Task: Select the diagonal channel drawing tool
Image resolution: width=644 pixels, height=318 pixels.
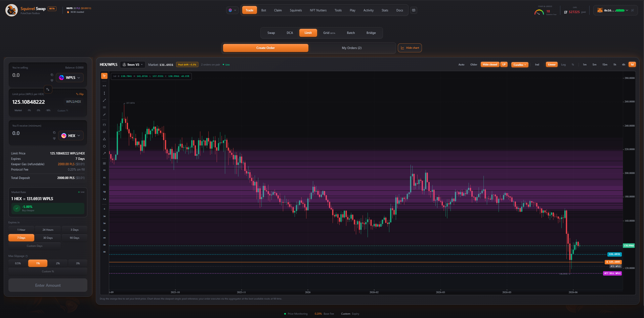Action: (x=104, y=115)
